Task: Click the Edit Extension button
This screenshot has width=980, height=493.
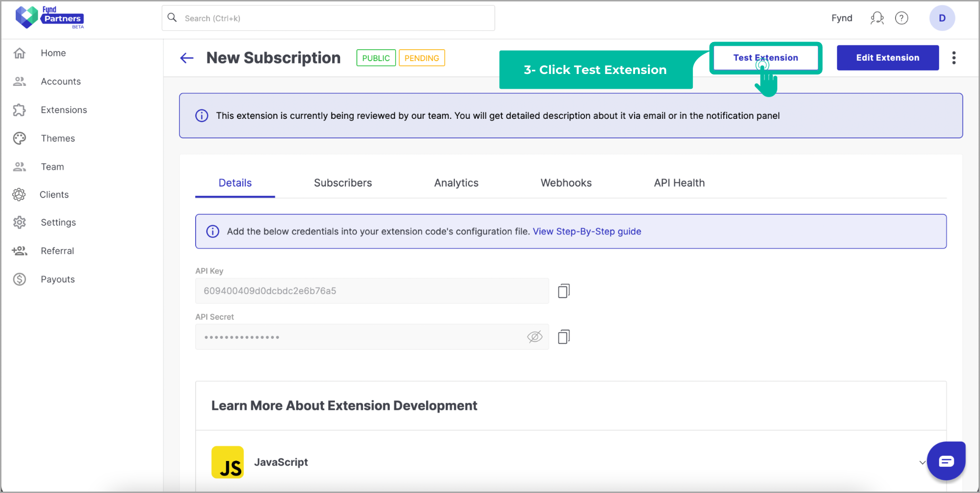Action: point(887,58)
